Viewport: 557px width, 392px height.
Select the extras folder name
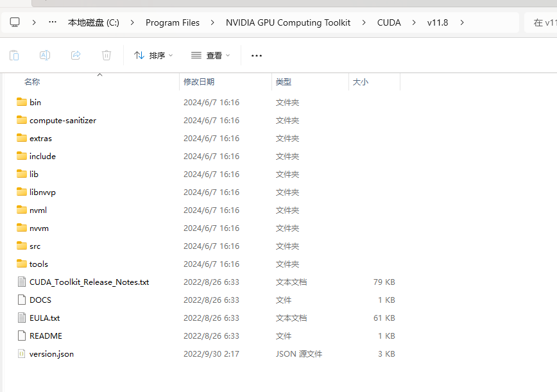40,139
